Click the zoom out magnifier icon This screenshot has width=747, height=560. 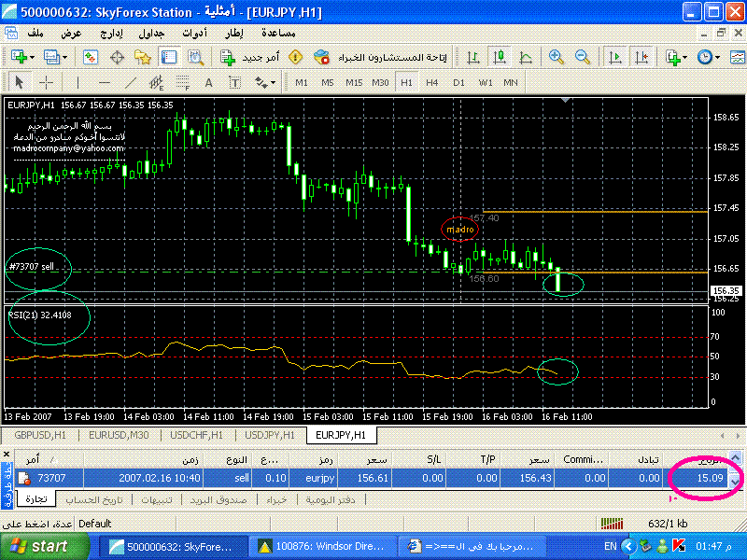[x=583, y=57]
